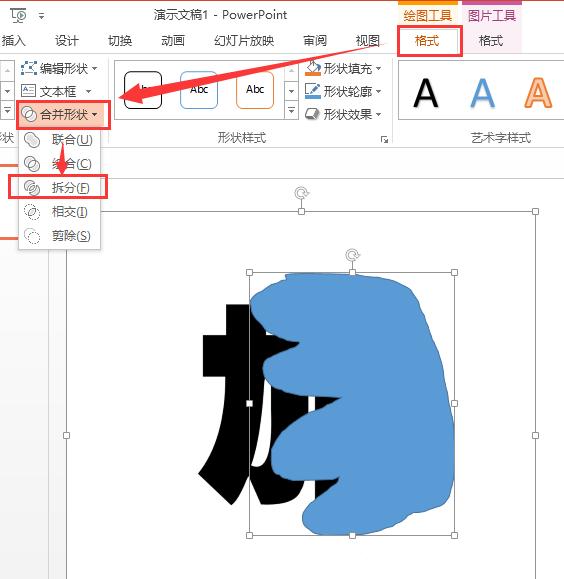Image resolution: width=564 pixels, height=579 pixels.
Task: Expand the shape styles gallery more button
Action: click(x=291, y=110)
